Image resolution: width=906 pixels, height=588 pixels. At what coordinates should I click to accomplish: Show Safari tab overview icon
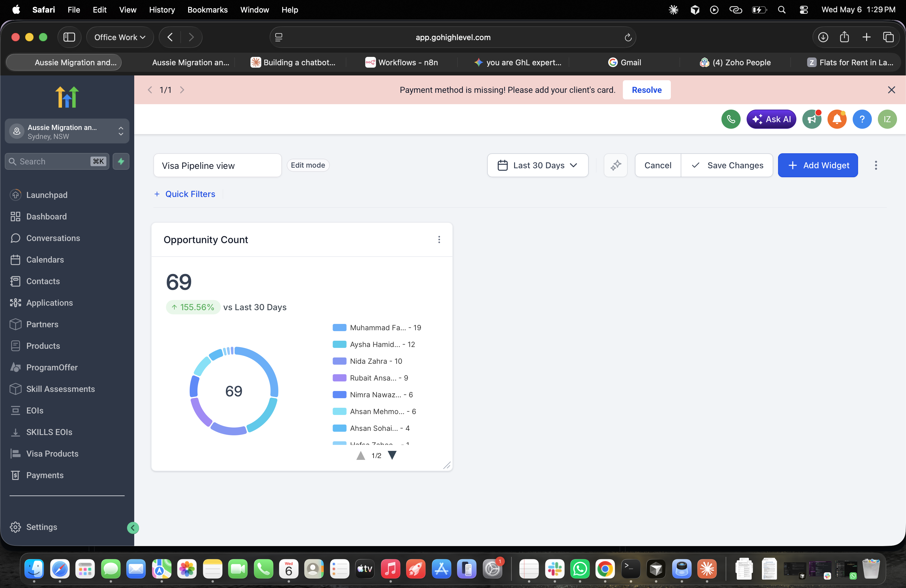pyautogui.click(x=889, y=37)
